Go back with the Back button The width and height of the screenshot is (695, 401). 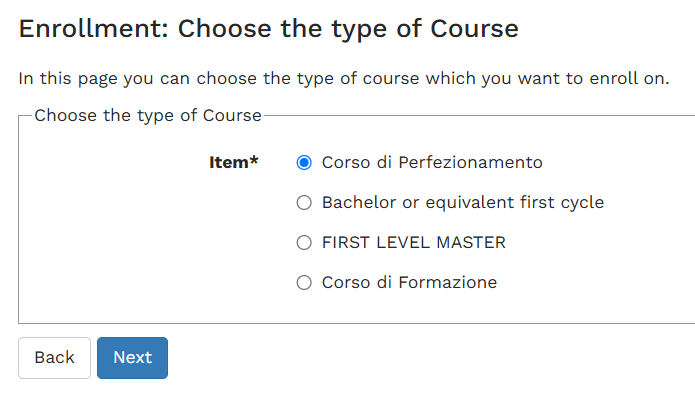55,358
